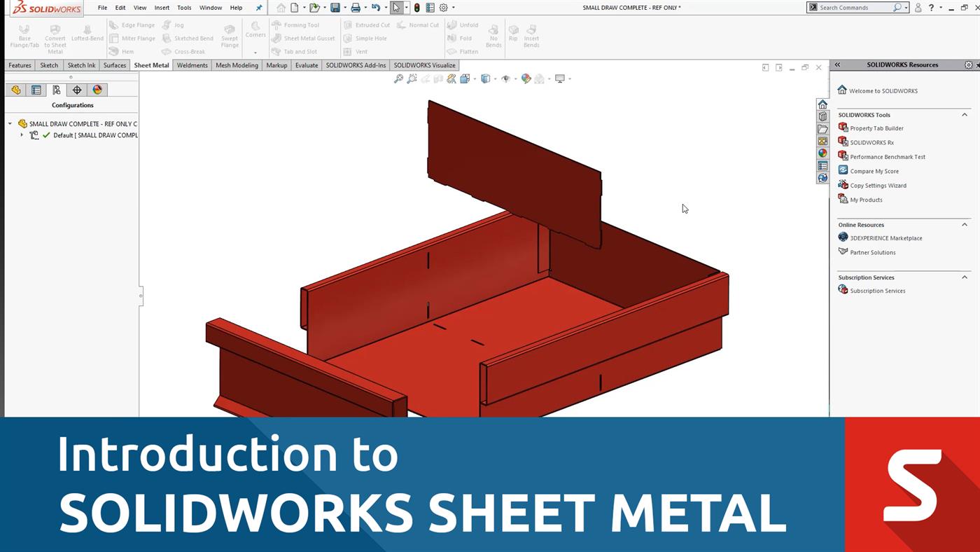This screenshot has width=980, height=552.
Task: Open the Insert menu
Action: click(x=162, y=8)
